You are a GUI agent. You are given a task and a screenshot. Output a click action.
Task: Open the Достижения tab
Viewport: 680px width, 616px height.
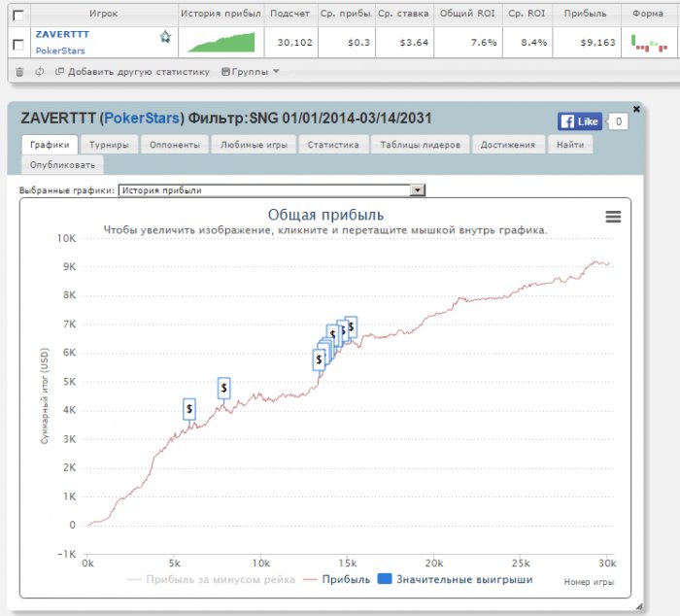[x=507, y=145]
